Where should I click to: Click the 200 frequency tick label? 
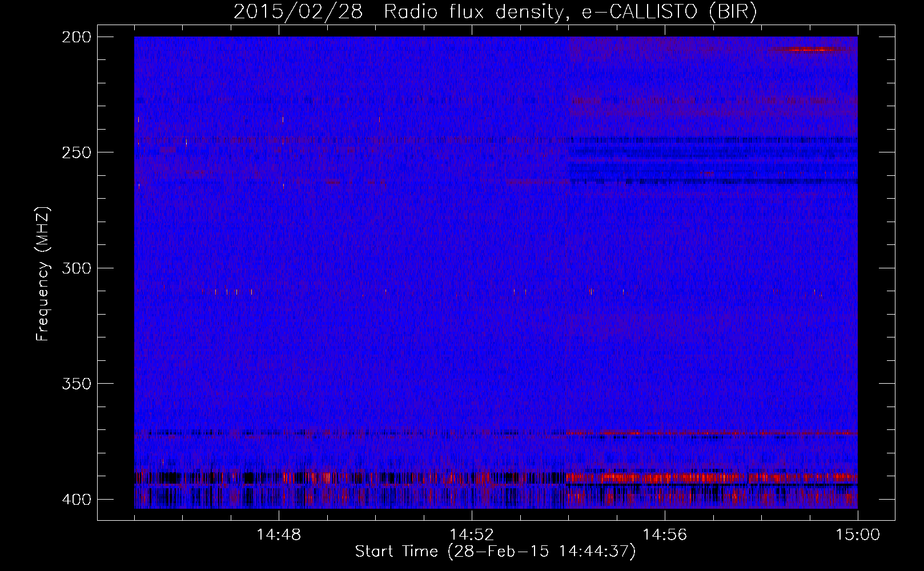tap(76, 37)
